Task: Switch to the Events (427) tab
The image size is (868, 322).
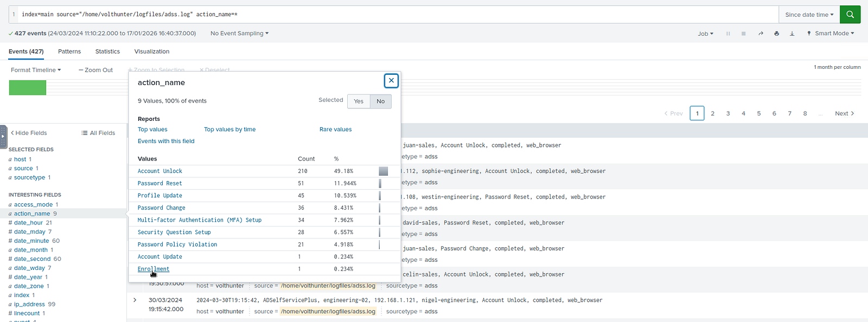Action: pyautogui.click(x=26, y=51)
